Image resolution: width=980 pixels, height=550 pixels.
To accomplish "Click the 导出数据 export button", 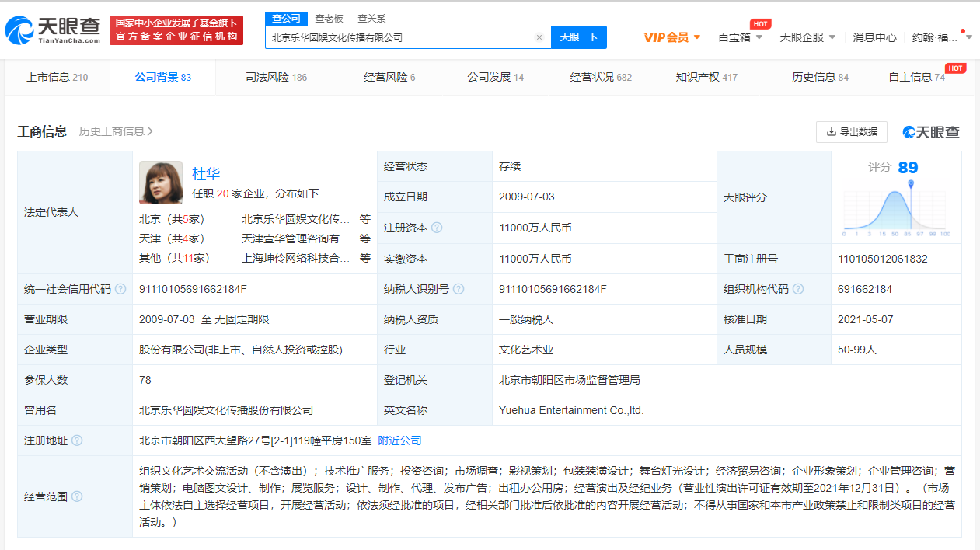I will (x=852, y=132).
